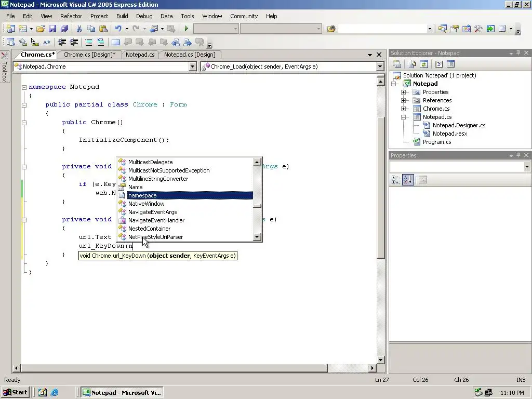
Task: Click the Display Object Member List icon
Action: coord(10,42)
